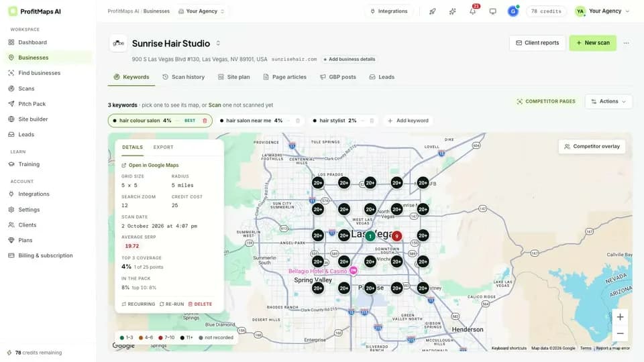This screenshot has height=362, width=644.
Task: Click the rocket icon in top bar
Action: click(433, 11)
